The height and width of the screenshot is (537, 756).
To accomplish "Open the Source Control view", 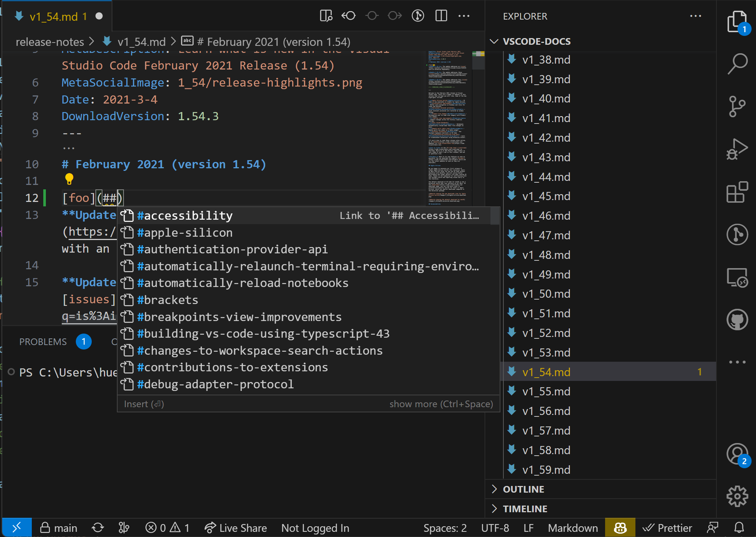I will (737, 107).
